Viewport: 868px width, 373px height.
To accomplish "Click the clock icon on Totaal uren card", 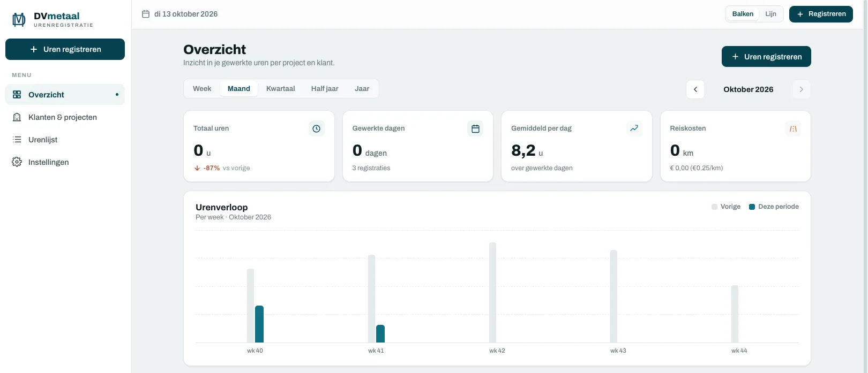I will [x=317, y=128].
